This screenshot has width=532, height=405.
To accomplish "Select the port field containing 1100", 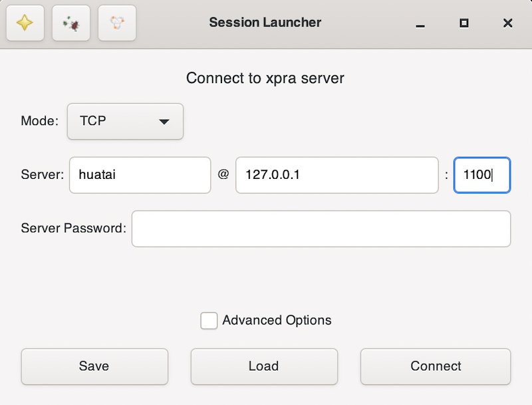I will [x=481, y=176].
